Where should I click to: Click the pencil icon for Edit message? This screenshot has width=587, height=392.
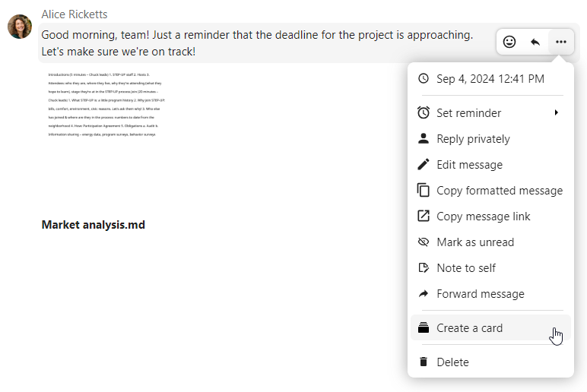[424, 165]
